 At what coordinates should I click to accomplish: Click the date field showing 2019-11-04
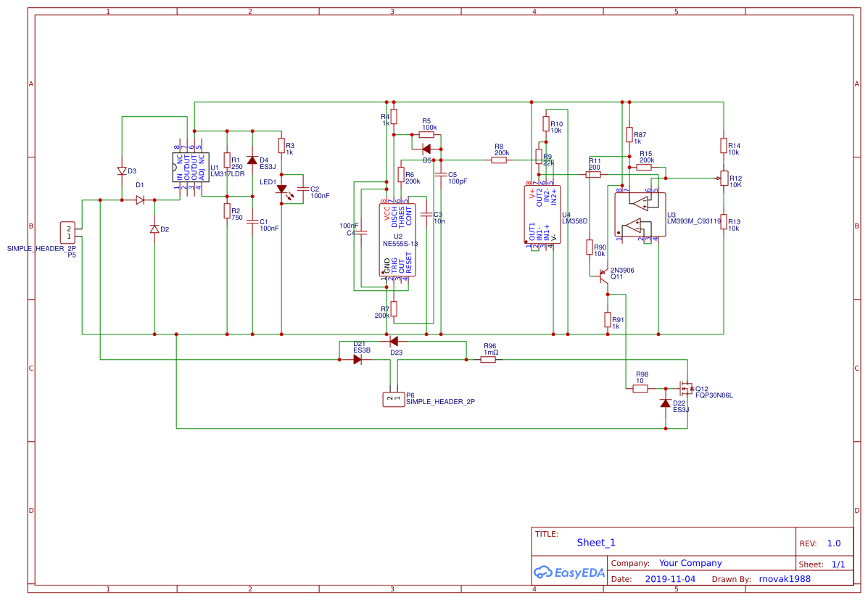tap(670, 578)
